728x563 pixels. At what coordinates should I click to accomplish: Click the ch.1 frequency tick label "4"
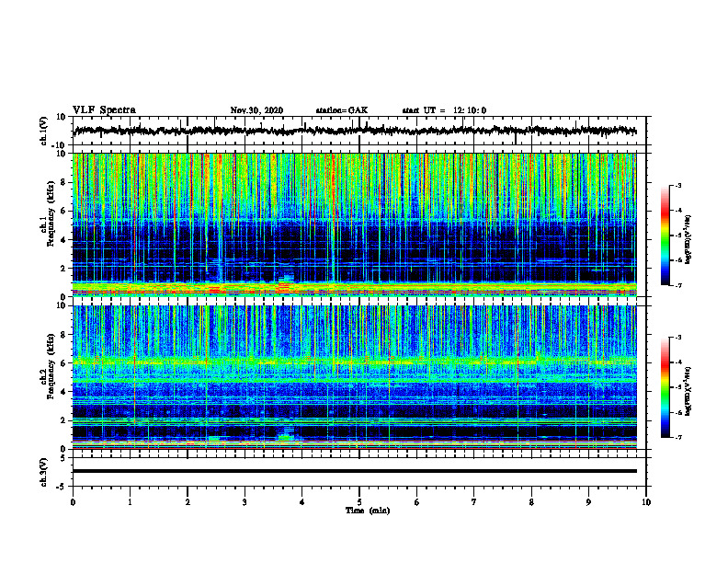point(64,240)
